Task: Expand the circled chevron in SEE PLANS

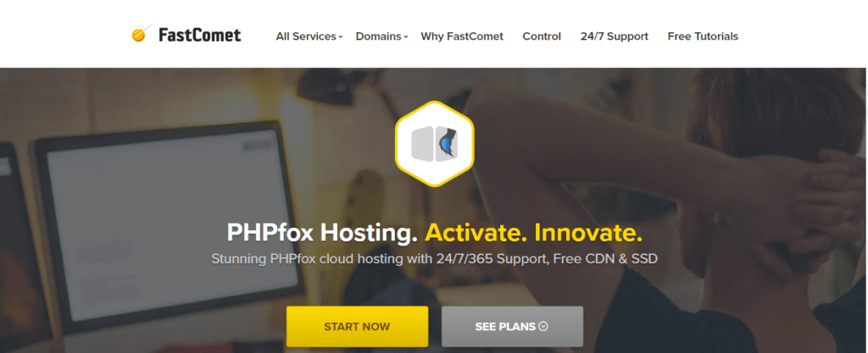Action: tap(543, 327)
